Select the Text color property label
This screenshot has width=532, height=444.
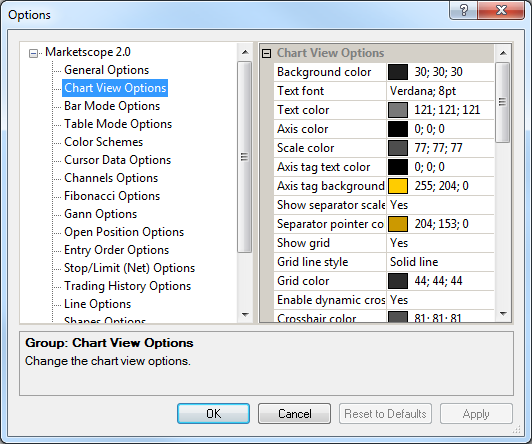tap(303, 110)
